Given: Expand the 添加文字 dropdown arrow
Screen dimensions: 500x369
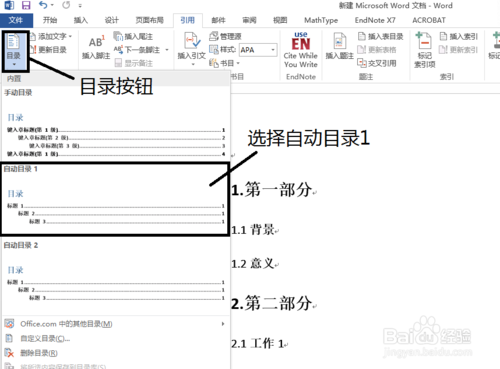Looking at the screenshot, I should (70, 36).
